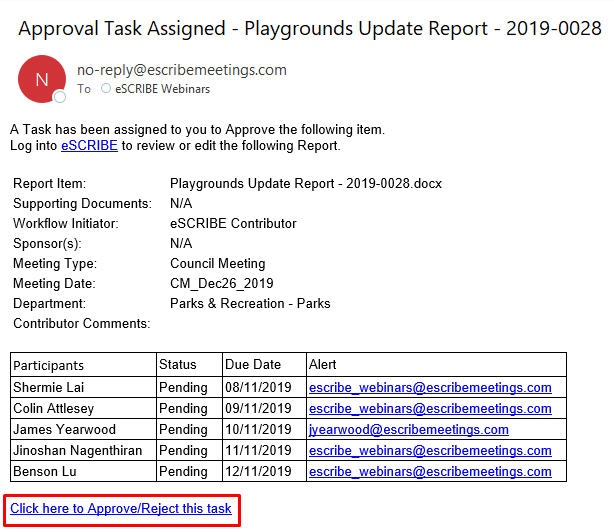Screen dimensions: 614x532
Task: Open the eSCRIBE login link
Action: 89,146
